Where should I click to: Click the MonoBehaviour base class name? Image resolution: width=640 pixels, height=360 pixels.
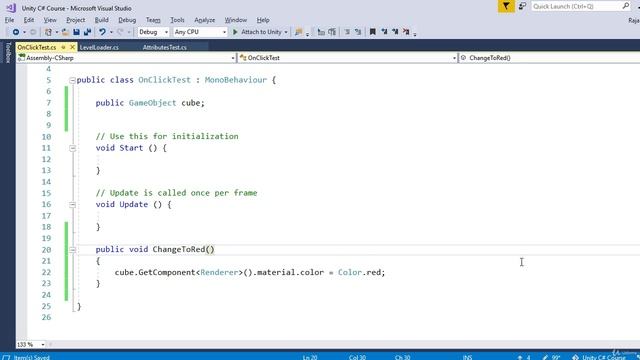coord(236,80)
